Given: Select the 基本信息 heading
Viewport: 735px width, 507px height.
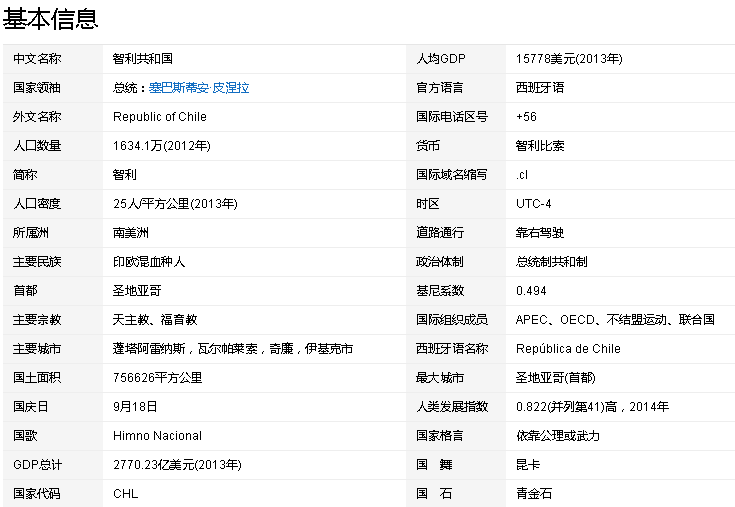Looking at the screenshot, I should tap(51, 19).
